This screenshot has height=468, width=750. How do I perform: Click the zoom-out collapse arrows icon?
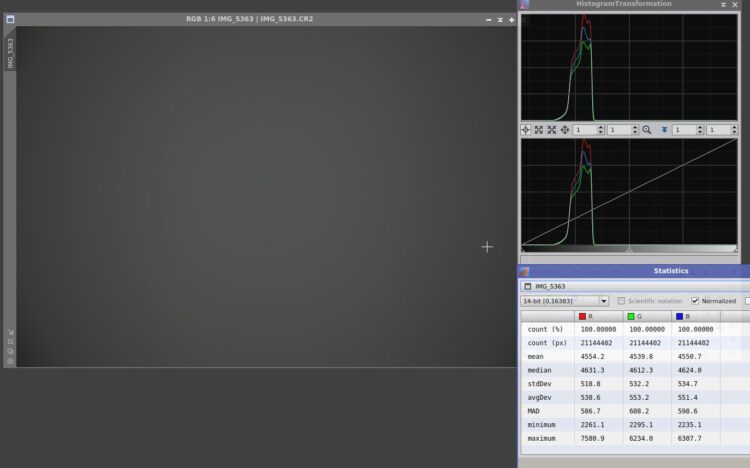551,130
